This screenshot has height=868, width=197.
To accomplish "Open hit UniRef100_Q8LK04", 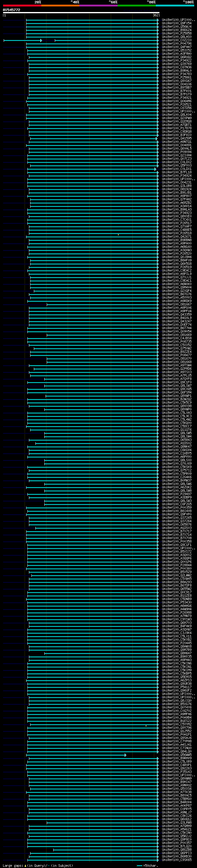I will pos(177,115).
